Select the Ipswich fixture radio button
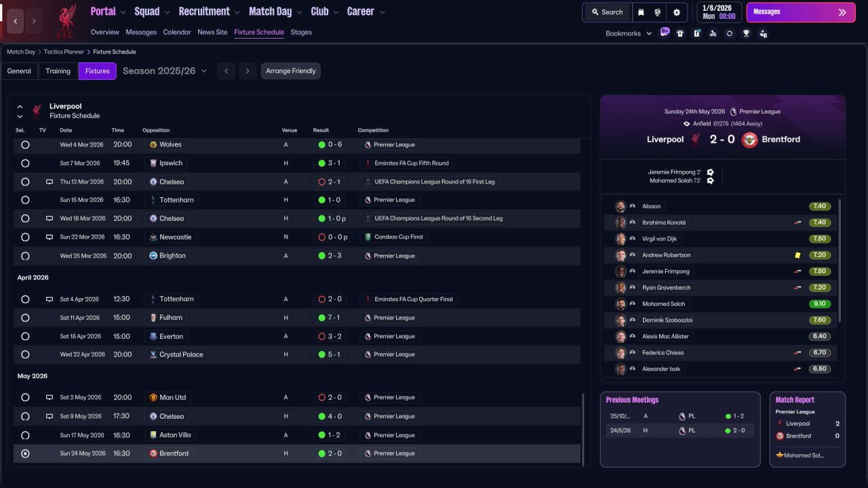Viewport: 868px width, 488px height. (25, 163)
